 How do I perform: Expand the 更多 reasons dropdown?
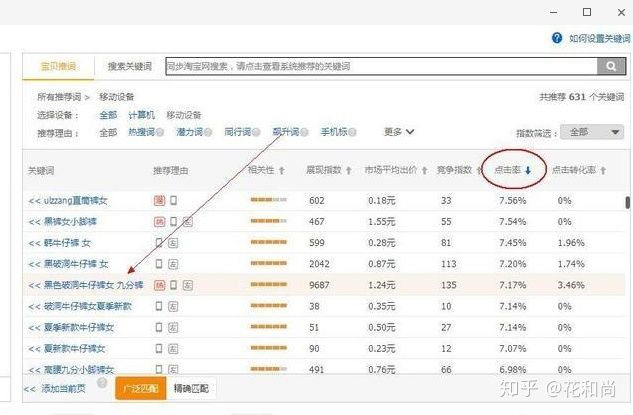(x=399, y=132)
